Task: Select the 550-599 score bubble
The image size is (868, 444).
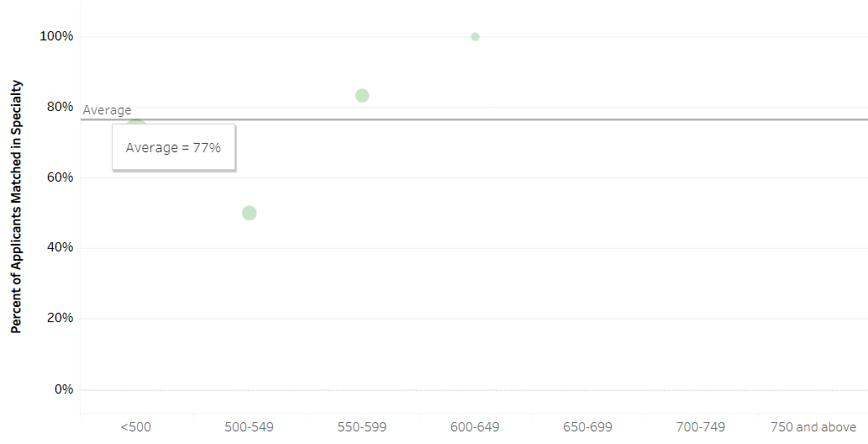Action: [x=362, y=95]
